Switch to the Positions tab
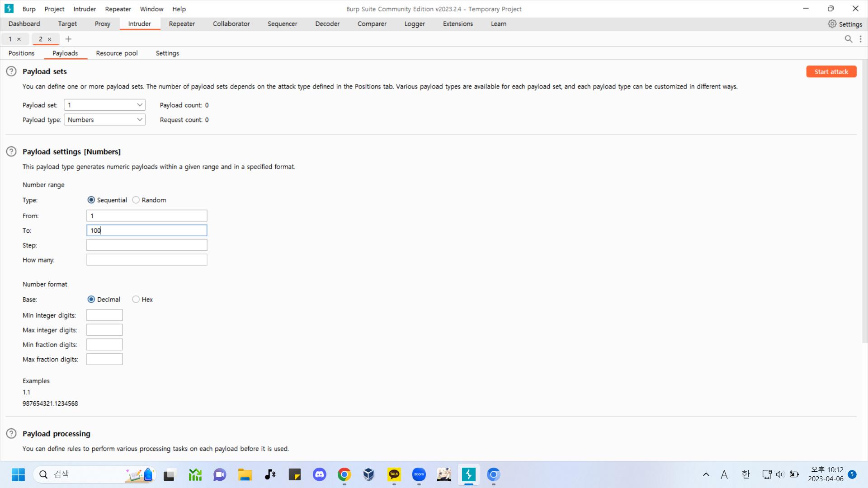 tap(21, 53)
